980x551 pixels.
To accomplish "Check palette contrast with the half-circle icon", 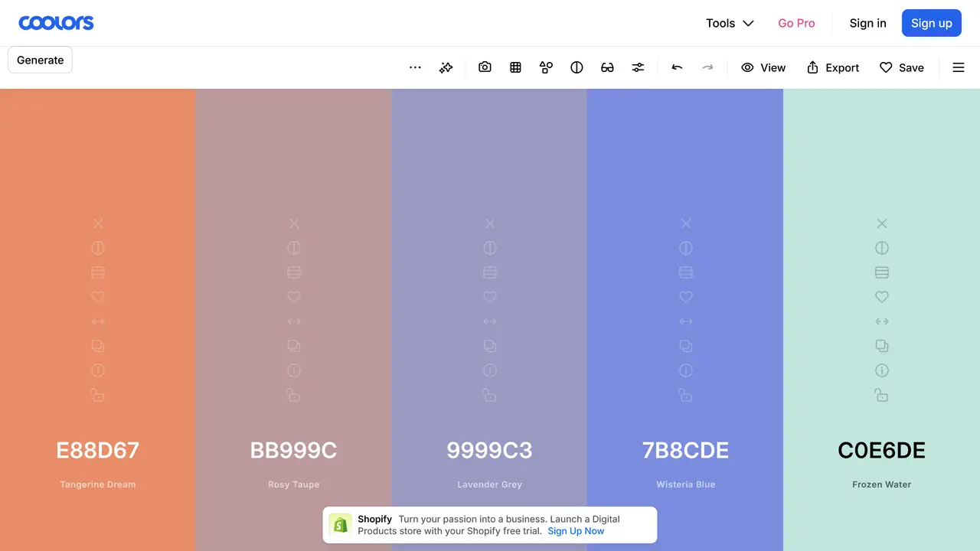I will pos(577,67).
